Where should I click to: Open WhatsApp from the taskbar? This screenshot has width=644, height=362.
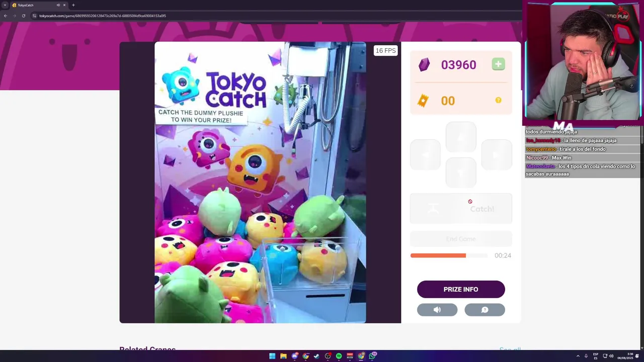(x=372, y=356)
